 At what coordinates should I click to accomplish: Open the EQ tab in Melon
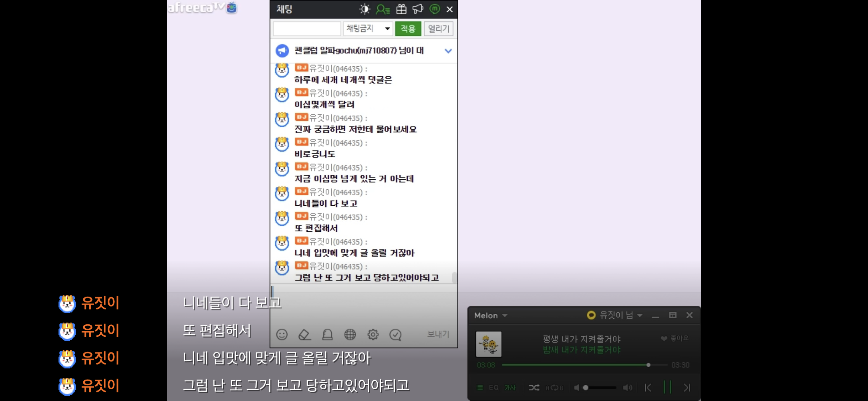coord(494,387)
